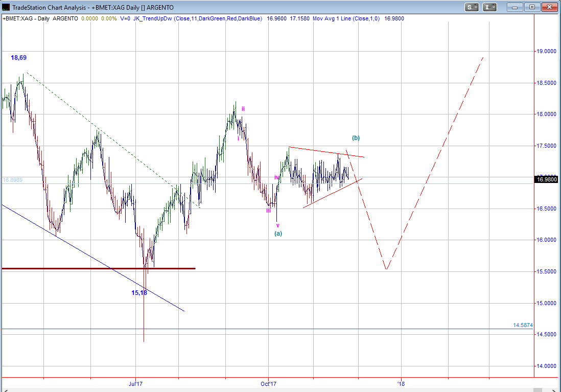Click the '18 date axis label

point(401,384)
